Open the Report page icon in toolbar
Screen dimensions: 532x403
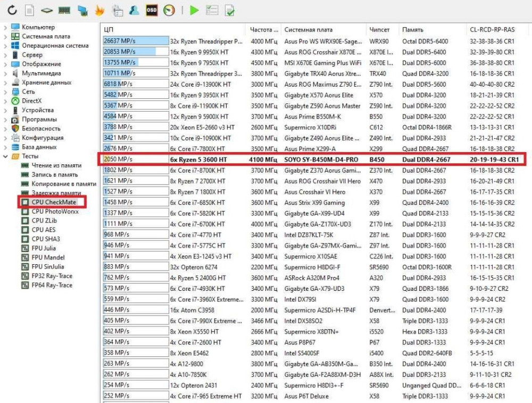30,10
